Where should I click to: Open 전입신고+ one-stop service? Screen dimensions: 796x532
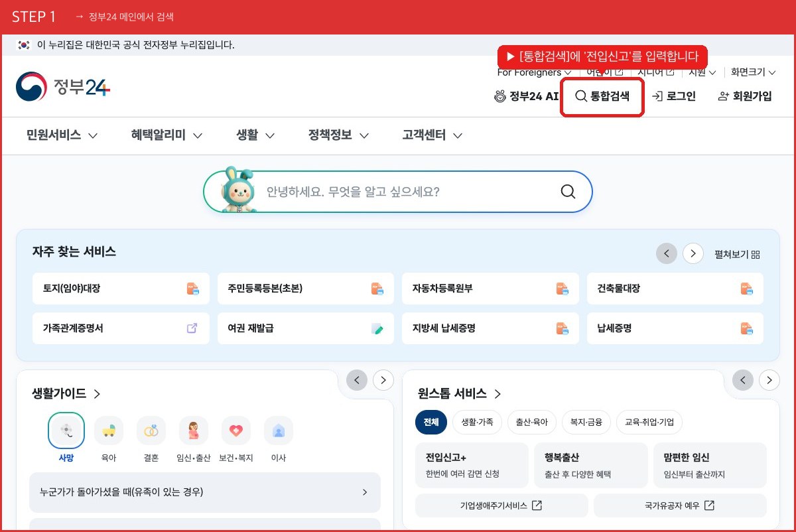pyautogui.click(x=472, y=465)
